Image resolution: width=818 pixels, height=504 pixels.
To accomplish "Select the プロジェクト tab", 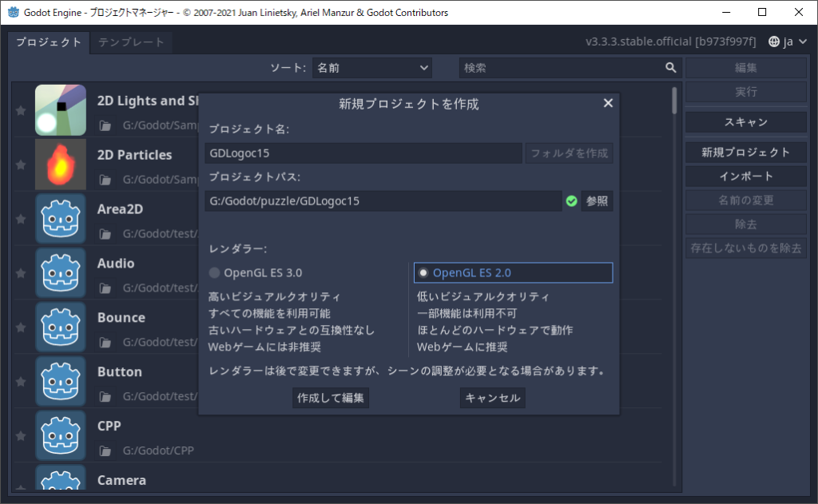I will (48, 43).
